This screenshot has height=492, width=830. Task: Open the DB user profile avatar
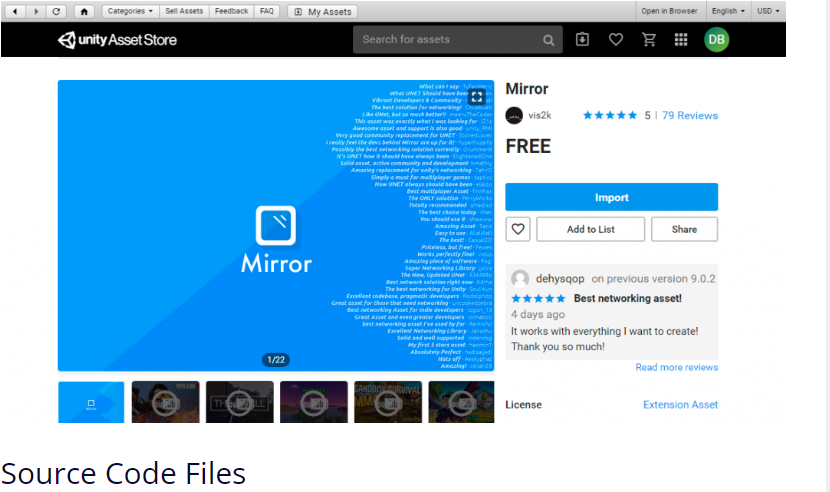pos(716,40)
